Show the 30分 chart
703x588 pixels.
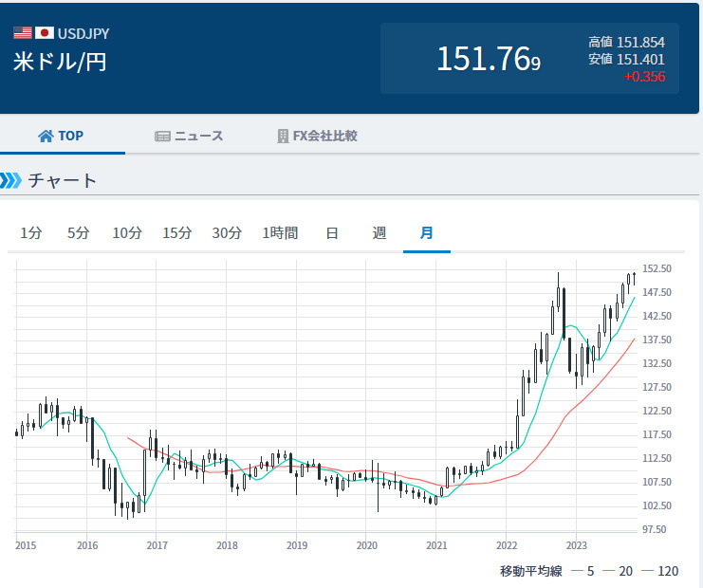click(x=227, y=233)
